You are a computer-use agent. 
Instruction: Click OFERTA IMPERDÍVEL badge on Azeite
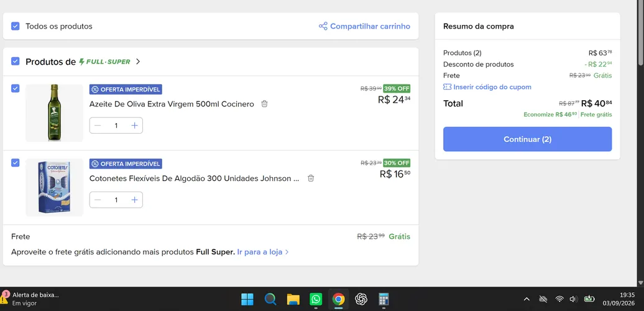coord(126,89)
